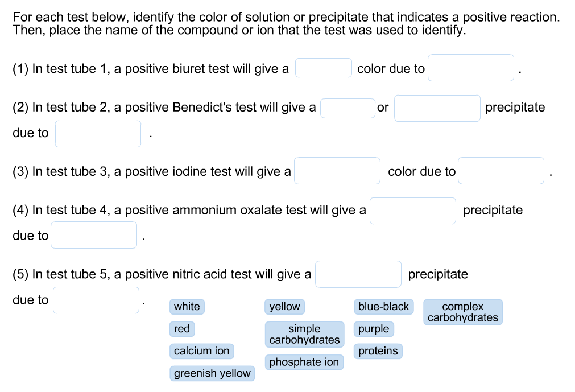Select the "calcium ion" answer chip
Viewport: 575px width, 392px height.
pos(201,351)
